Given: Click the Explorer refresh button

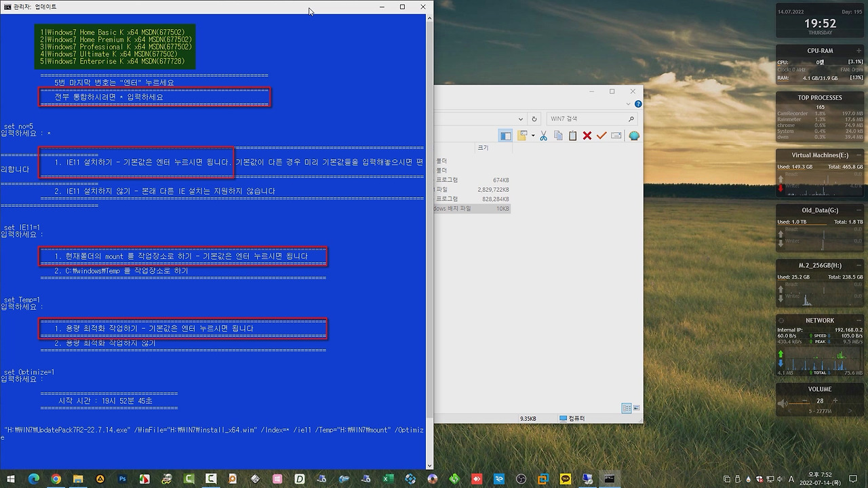Looking at the screenshot, I should coord(534,119).
